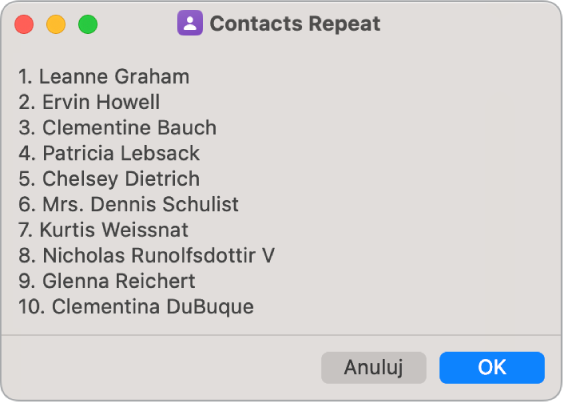Click the number 1 list marker

(x=26, y=77)
